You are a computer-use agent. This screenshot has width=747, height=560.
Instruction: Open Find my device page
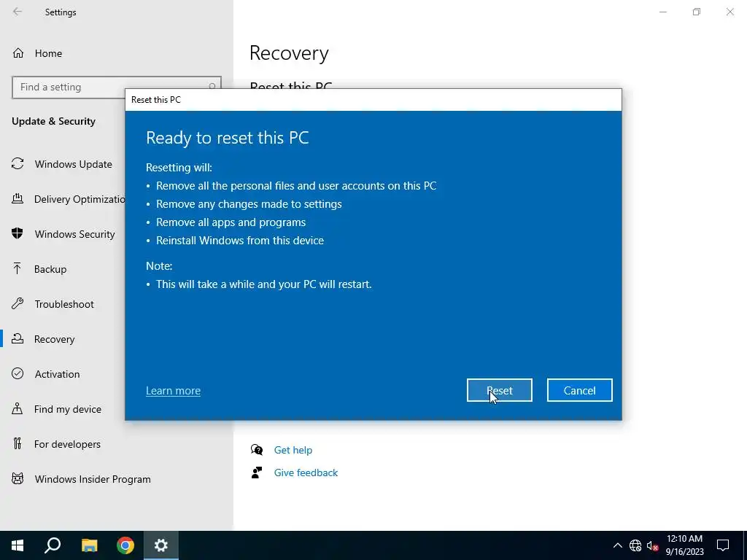[68, 409]
